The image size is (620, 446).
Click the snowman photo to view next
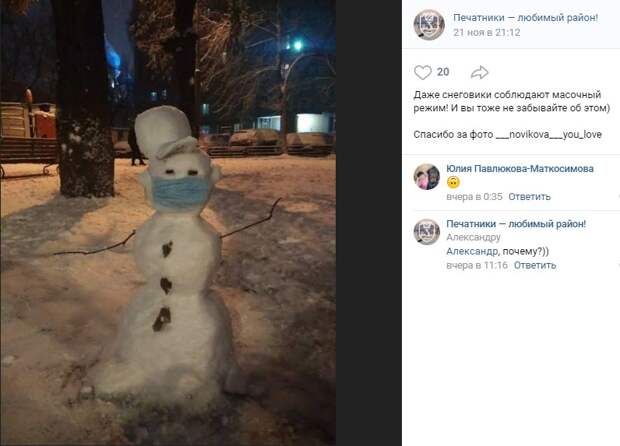[168, 223]
